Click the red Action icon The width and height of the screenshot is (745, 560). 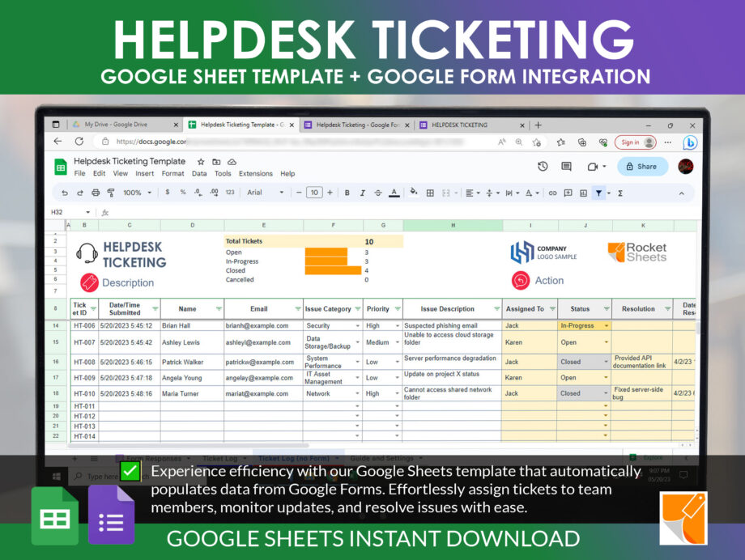tap(521, 280)
